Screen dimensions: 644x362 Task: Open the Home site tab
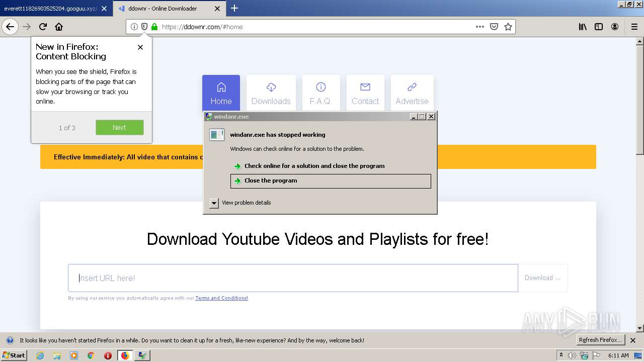221,94
